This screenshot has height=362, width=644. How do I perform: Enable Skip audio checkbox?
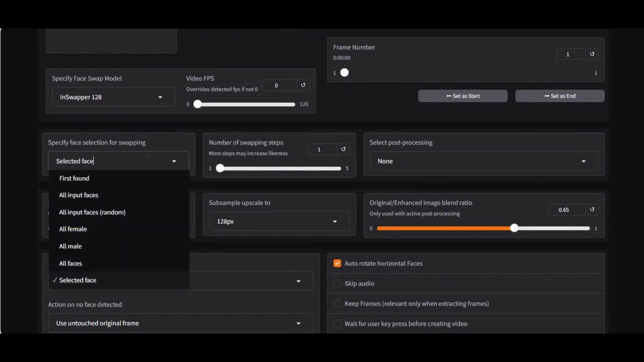click(337, 284)
